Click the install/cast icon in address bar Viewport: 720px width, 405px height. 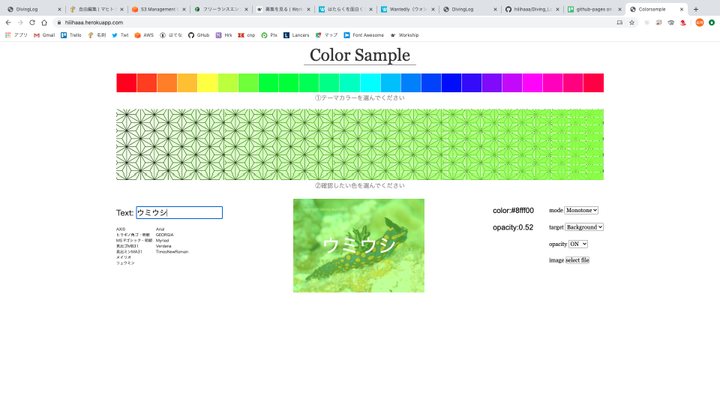tap(619, 22)
